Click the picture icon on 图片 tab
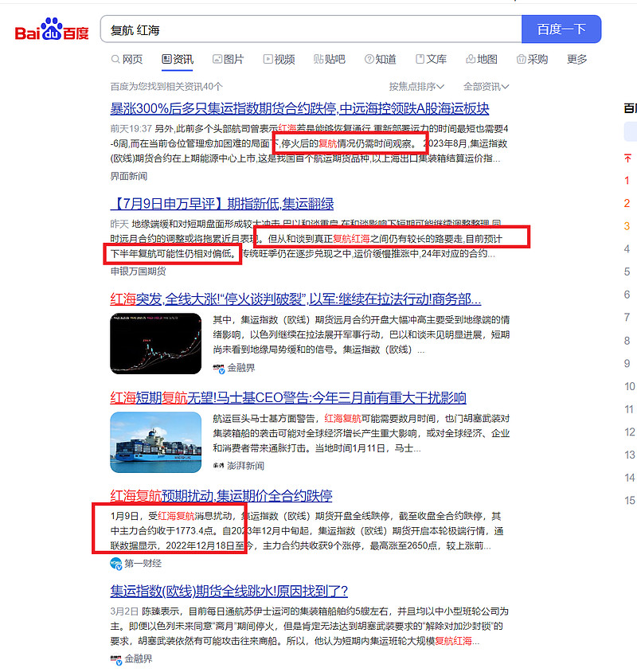 pos(217,59)
